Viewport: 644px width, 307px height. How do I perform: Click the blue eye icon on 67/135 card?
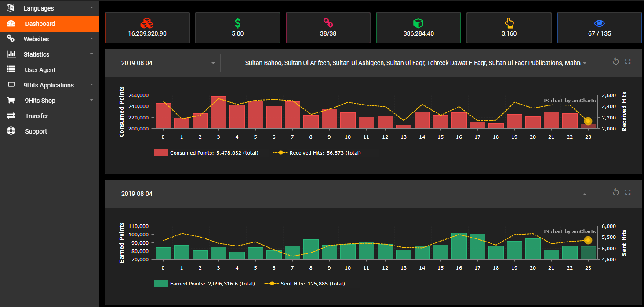tap(599, 23)
